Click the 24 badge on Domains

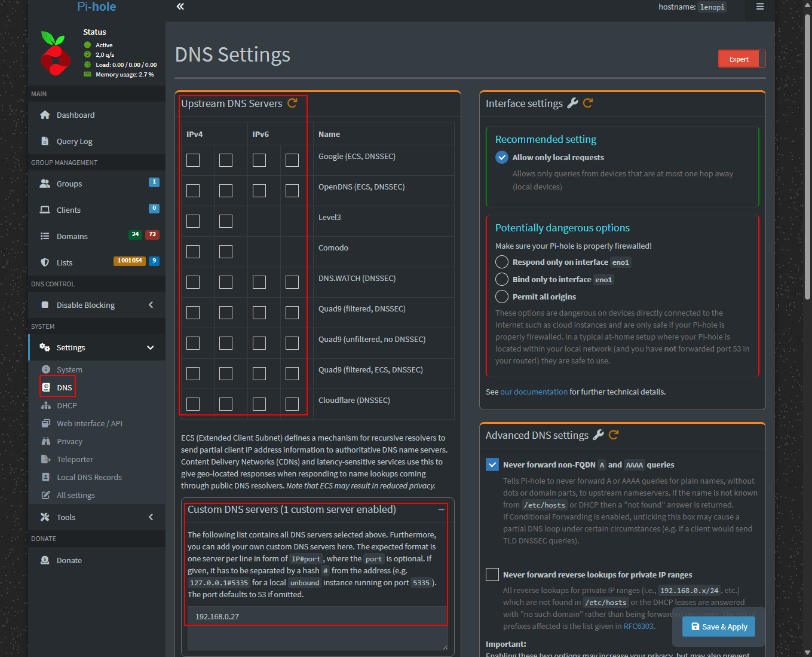pos(136,234)
